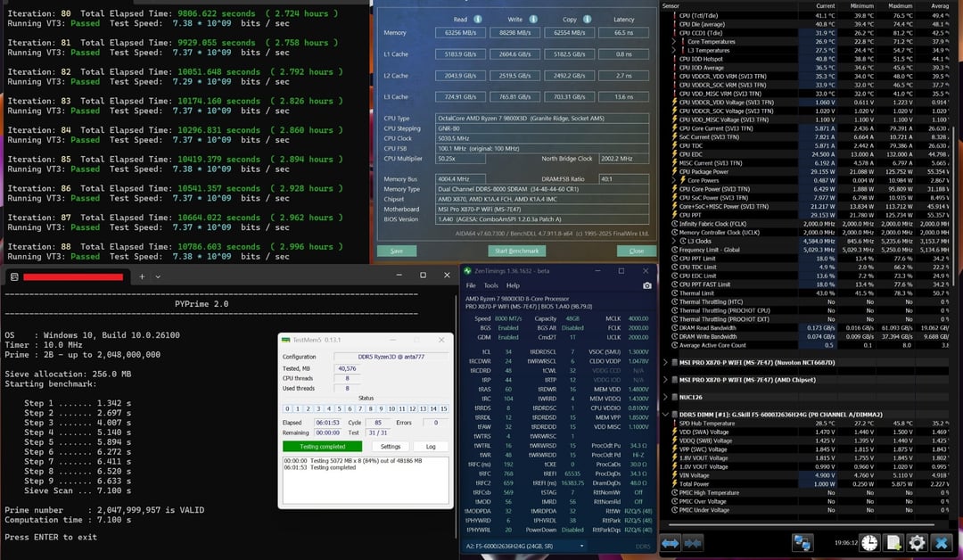Open ZenTimings File menu
This screenshot has width=963, height=560.
click(471, 285)
